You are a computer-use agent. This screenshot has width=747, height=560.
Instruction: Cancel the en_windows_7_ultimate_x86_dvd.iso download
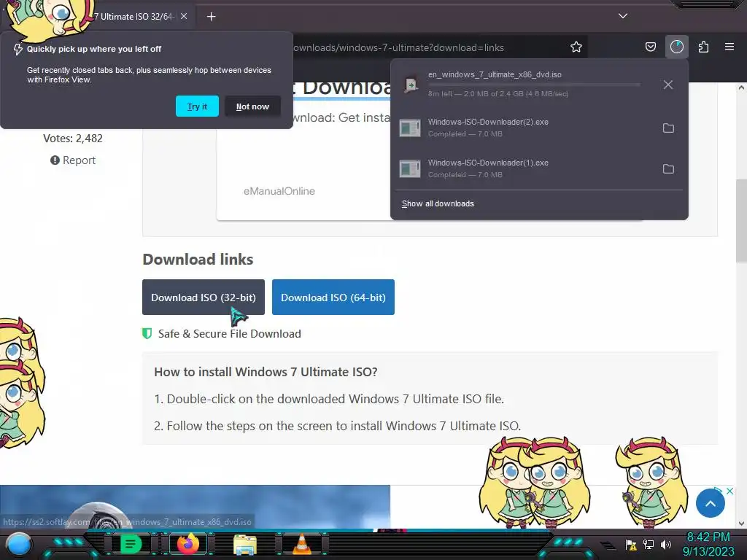pyautogui.click(x=668, y=85)
